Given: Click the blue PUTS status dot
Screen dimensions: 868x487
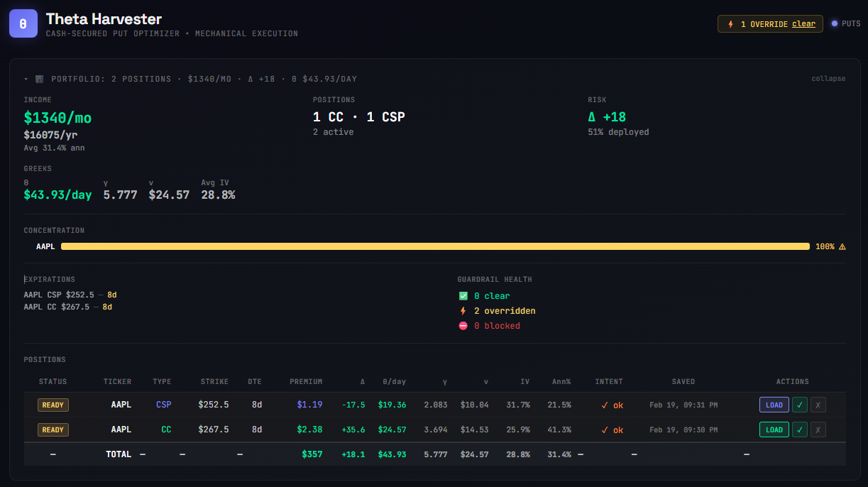Looking at the screenshot, I should tap(835, 23).
